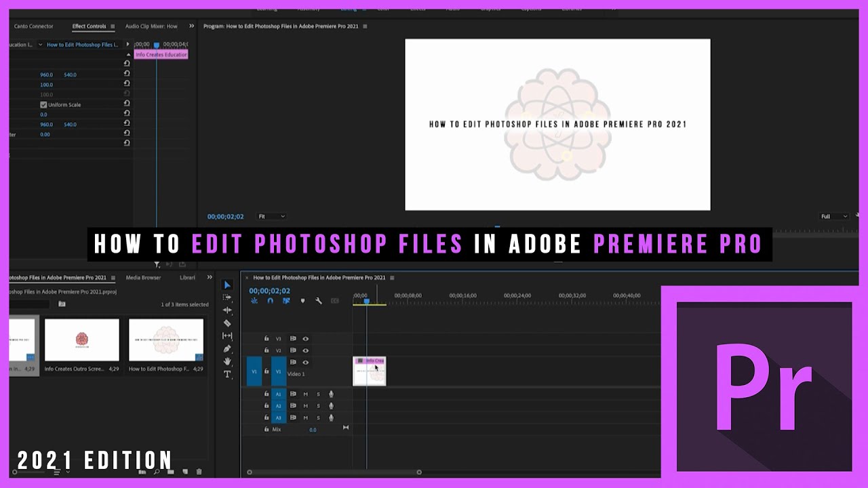Open the Fit zoom level dropdown
The height and width of the screenshot is (488, 868).
[x=271, y=216]
